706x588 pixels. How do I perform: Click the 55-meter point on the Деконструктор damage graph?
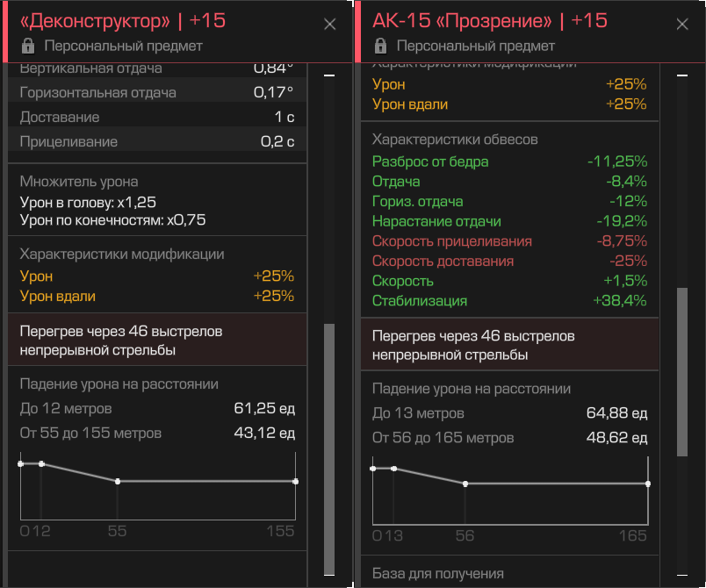coord(118,481)
